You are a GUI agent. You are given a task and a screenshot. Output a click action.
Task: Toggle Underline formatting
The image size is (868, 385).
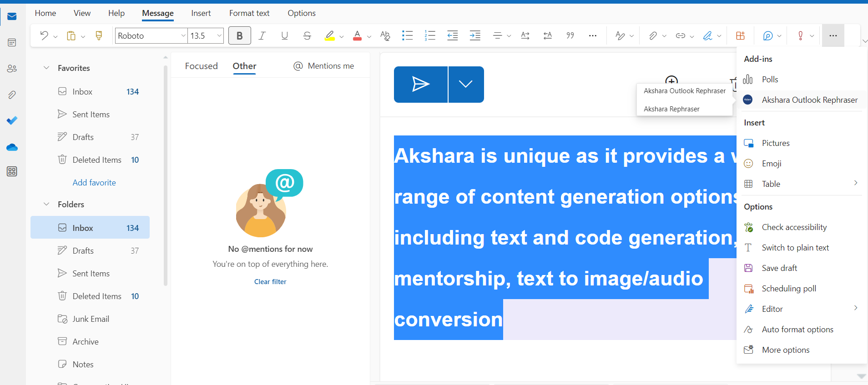(284, 35)
